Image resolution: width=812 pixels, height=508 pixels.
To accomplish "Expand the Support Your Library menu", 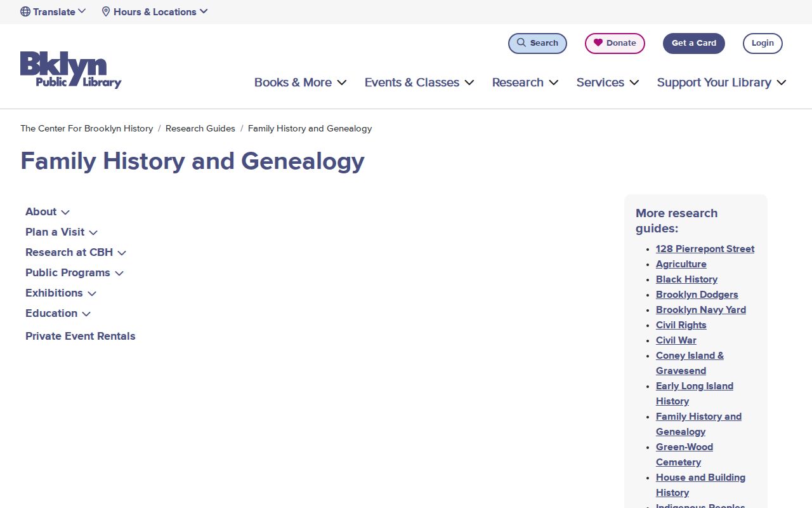I will coord(722,83).
